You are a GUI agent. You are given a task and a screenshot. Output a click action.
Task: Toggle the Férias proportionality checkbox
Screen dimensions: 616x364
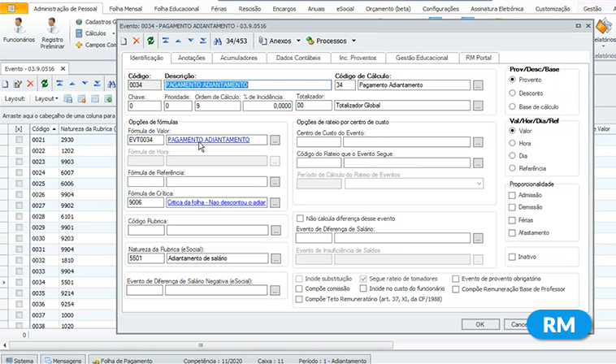(x=510, y=220)
